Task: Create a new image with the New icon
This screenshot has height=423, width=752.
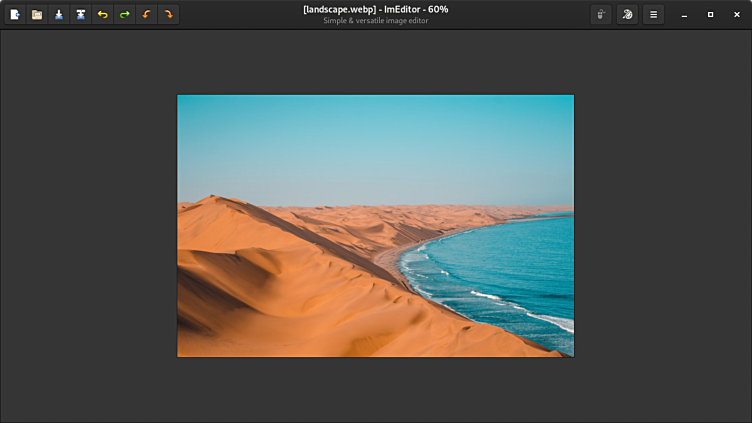Action: tap(15, 15)
